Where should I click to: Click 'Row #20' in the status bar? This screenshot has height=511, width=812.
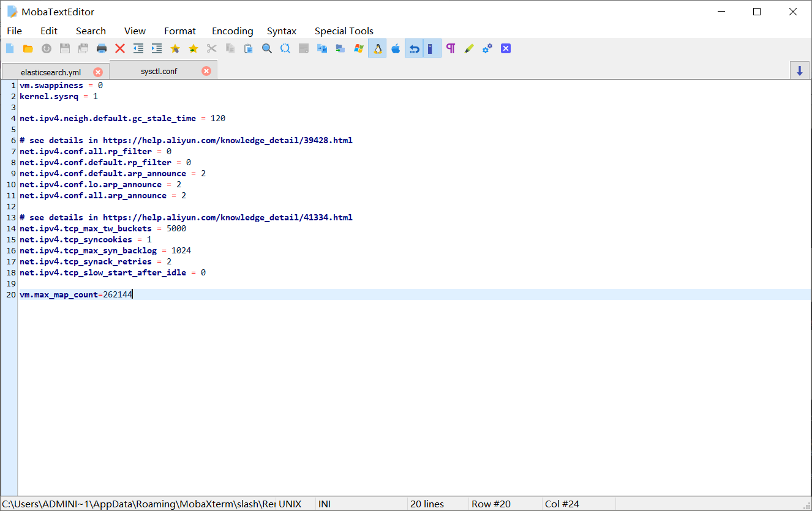[491, 504]
